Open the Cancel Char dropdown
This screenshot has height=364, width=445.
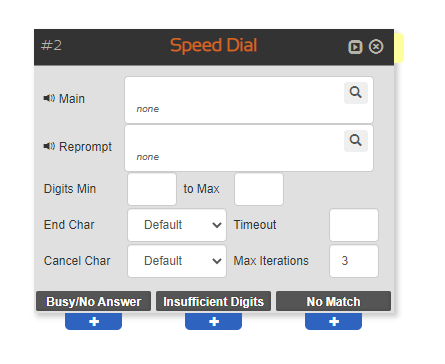[x=177, y=261]
